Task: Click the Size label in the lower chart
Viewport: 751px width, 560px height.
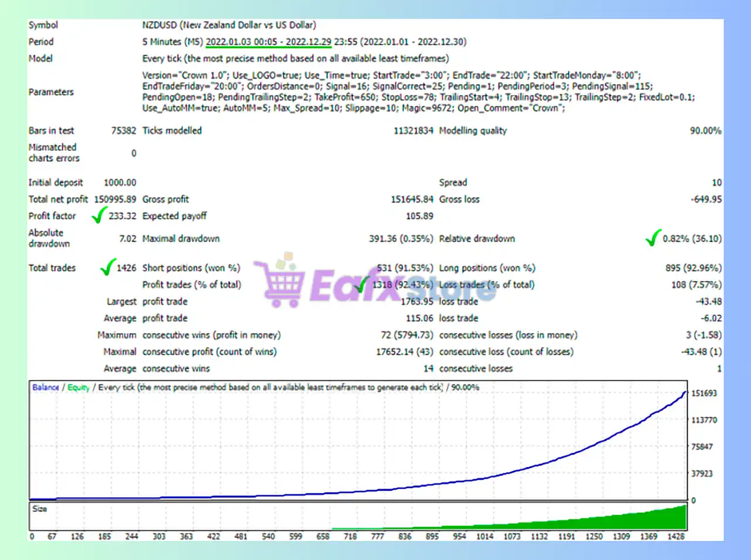Action: 39,508
